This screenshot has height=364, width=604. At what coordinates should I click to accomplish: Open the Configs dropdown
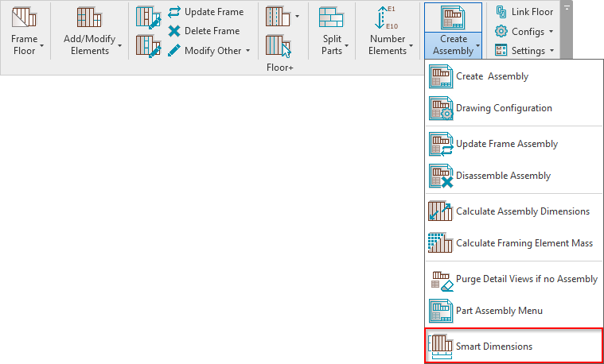click(551, 32)
